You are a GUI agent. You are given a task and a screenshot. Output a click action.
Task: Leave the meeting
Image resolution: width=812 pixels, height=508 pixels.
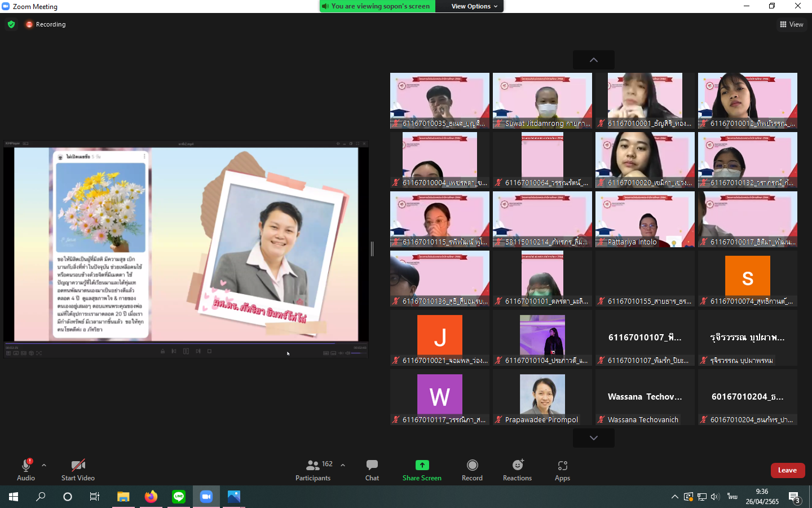point(787,470)
